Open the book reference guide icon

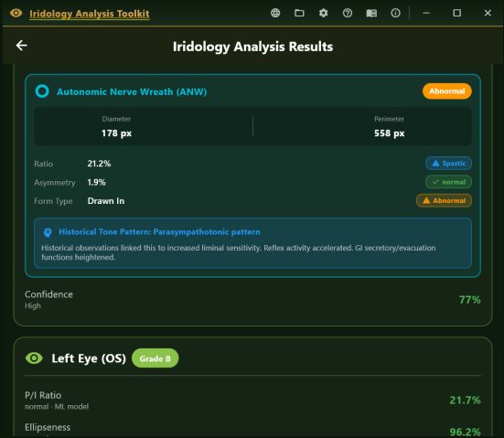[x=371, y=13]
